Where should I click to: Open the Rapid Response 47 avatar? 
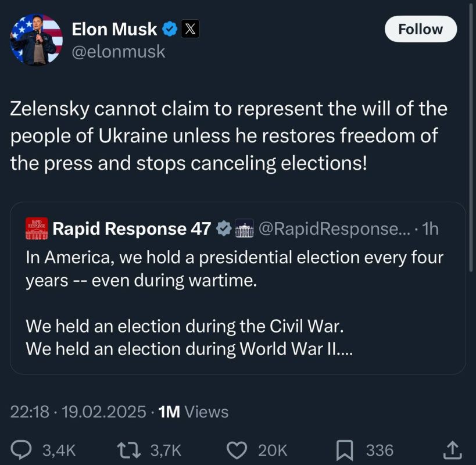pyautogui.click(x=37, y=228)
